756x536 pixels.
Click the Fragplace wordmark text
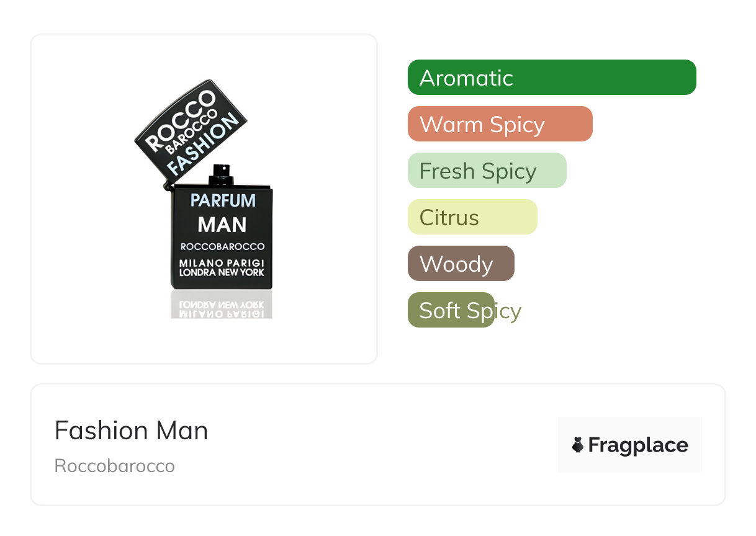(638, 445)
